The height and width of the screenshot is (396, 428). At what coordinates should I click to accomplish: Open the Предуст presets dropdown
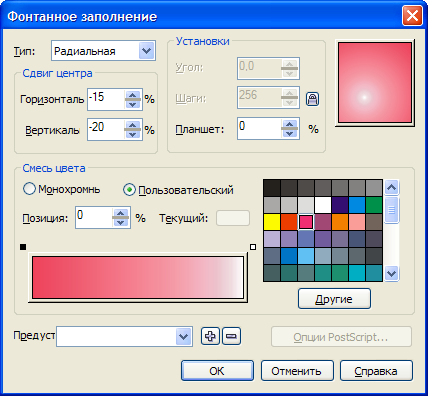[x=184, y=336]
